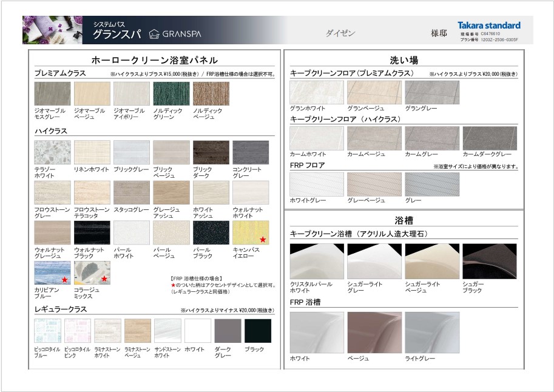Select the plain ホワイト regular-class panel swatch
554x392 pixels.
point(198,331)
